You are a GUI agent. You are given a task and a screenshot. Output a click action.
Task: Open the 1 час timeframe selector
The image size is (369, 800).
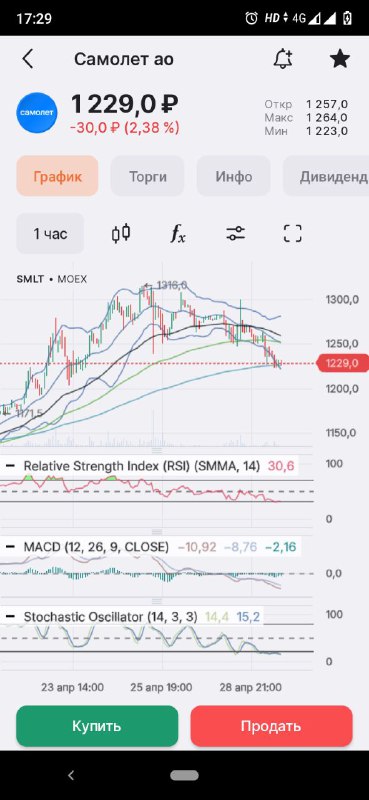click(50, 234)
